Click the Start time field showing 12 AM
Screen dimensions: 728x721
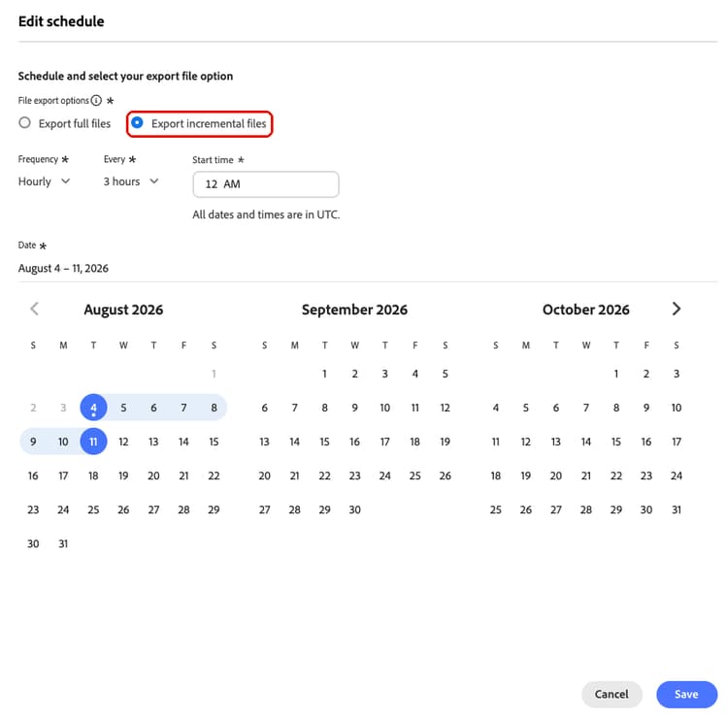[266, 184]
